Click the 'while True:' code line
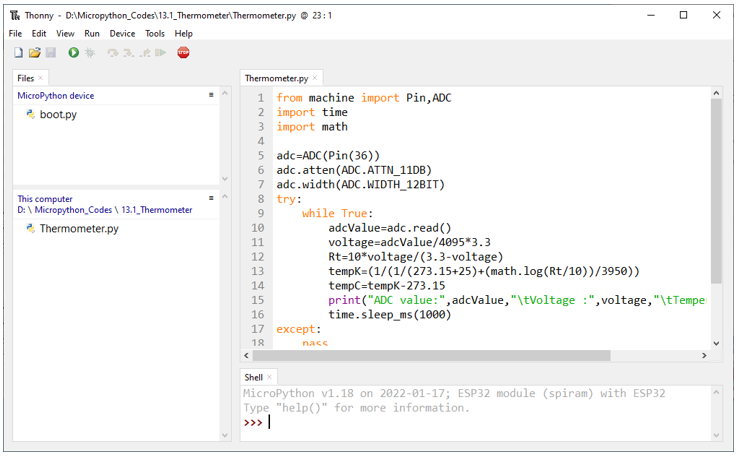738x456 pixels. (x=337, y=214)
